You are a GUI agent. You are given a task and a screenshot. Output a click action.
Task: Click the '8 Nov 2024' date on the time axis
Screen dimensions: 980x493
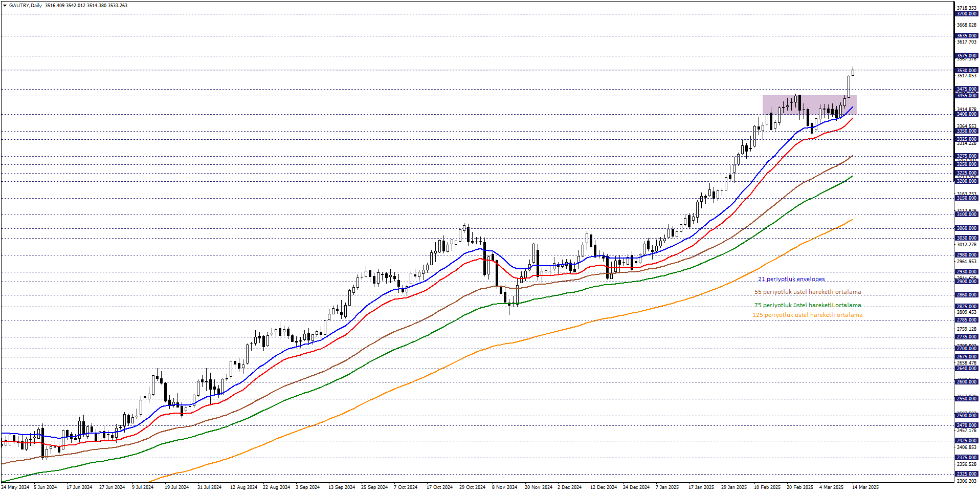pos(505,487)
